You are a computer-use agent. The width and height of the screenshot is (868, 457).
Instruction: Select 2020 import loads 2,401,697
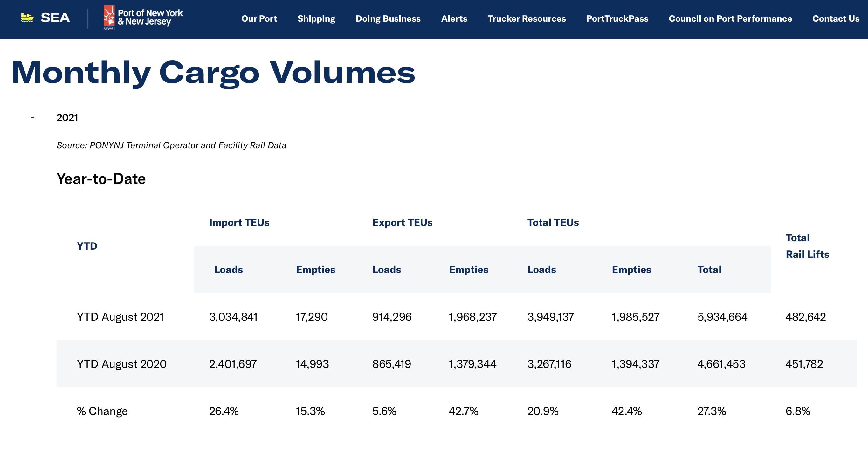click(x=233, y=364)
